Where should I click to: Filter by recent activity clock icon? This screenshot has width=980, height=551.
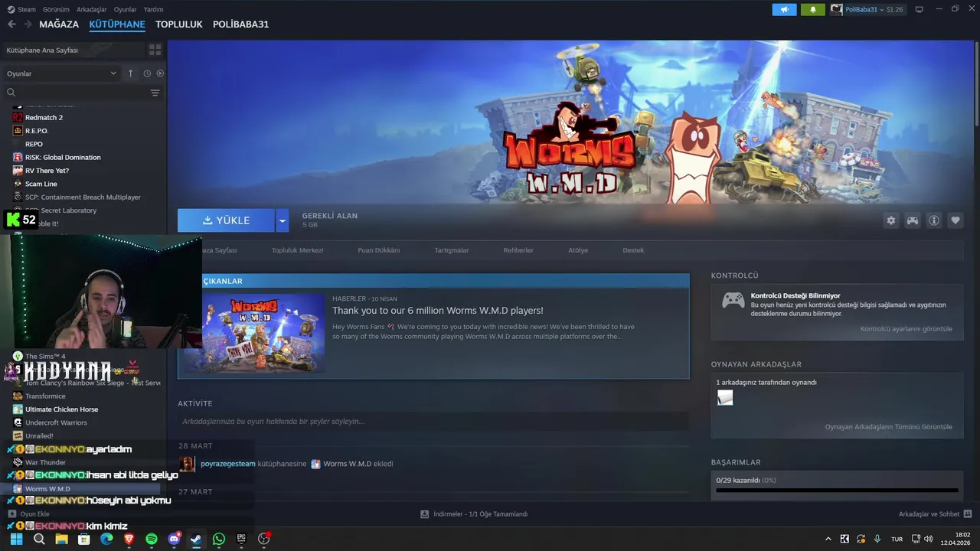147,73
